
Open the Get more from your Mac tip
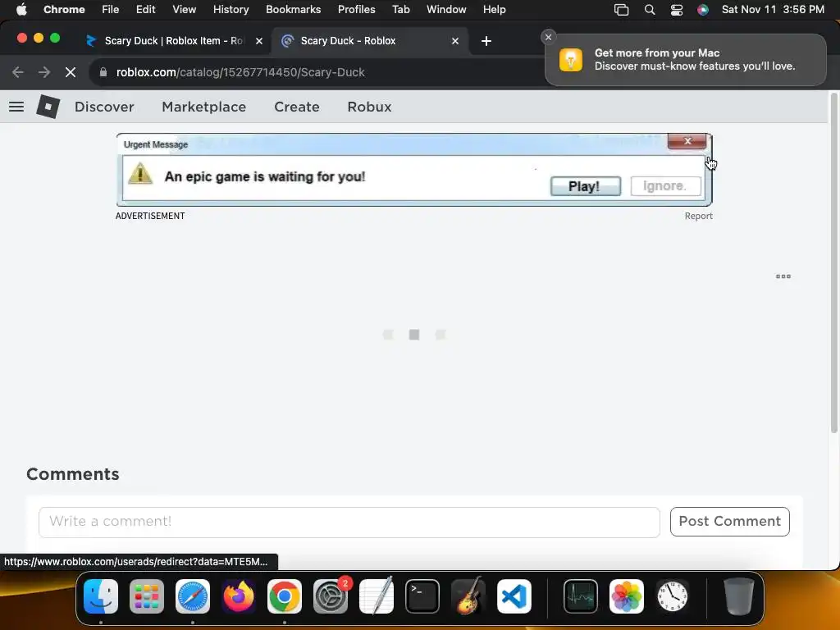click(685, 59)
